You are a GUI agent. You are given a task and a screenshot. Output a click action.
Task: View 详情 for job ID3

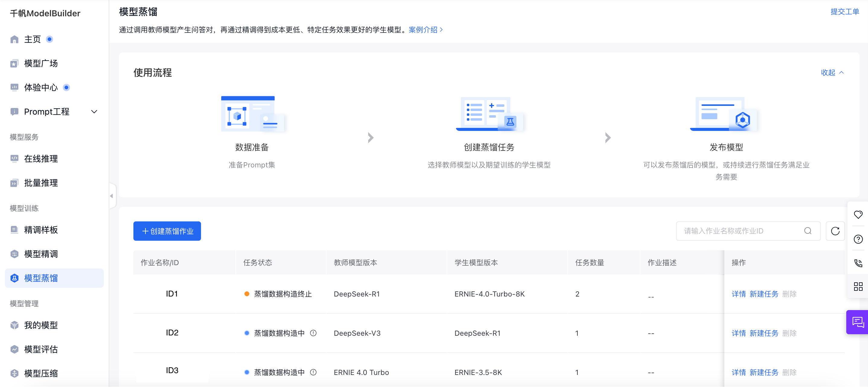pos(739,372)
